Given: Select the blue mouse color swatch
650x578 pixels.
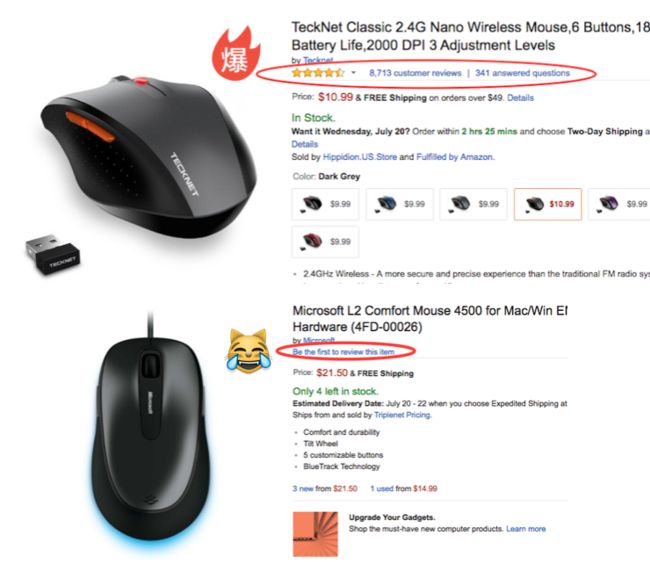Looking at the screenshot, I should 400,204.
